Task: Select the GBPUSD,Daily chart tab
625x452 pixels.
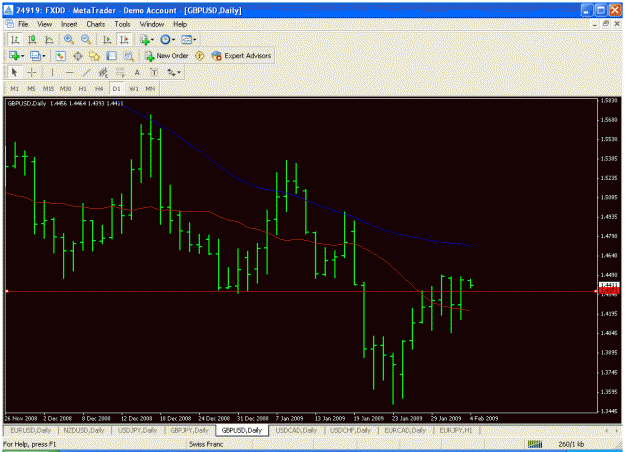Action: (x=242, y=430)
